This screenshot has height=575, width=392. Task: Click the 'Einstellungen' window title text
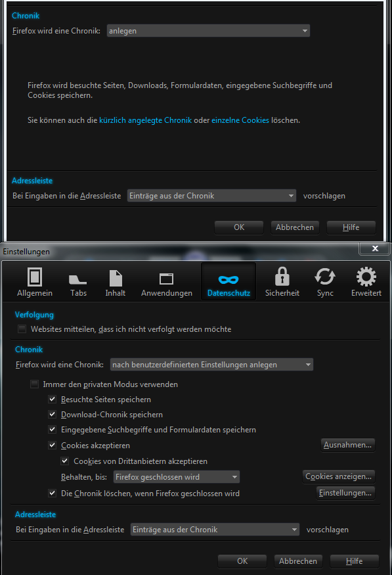pos(26,252)
